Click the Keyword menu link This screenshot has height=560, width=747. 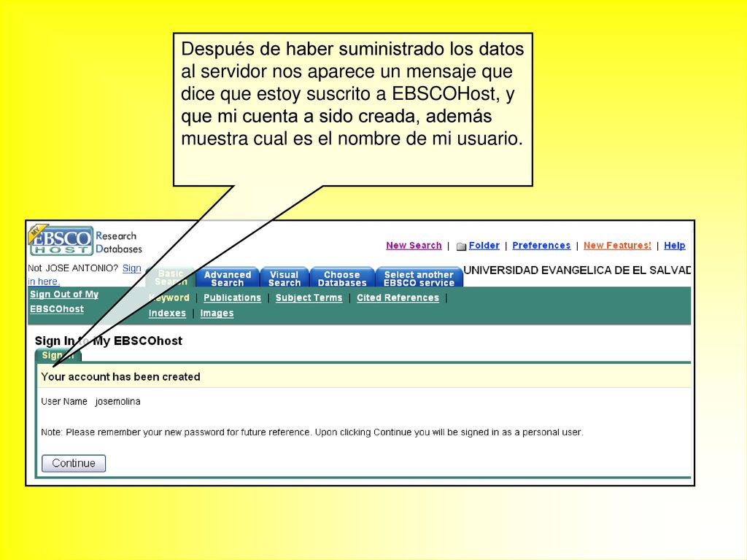point(169,297)
